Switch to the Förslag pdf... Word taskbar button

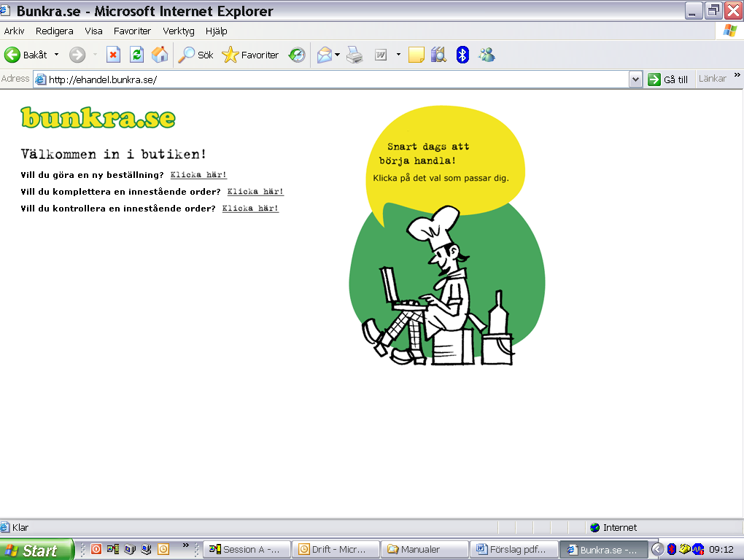pyautogui.click(x=514, y=550)
